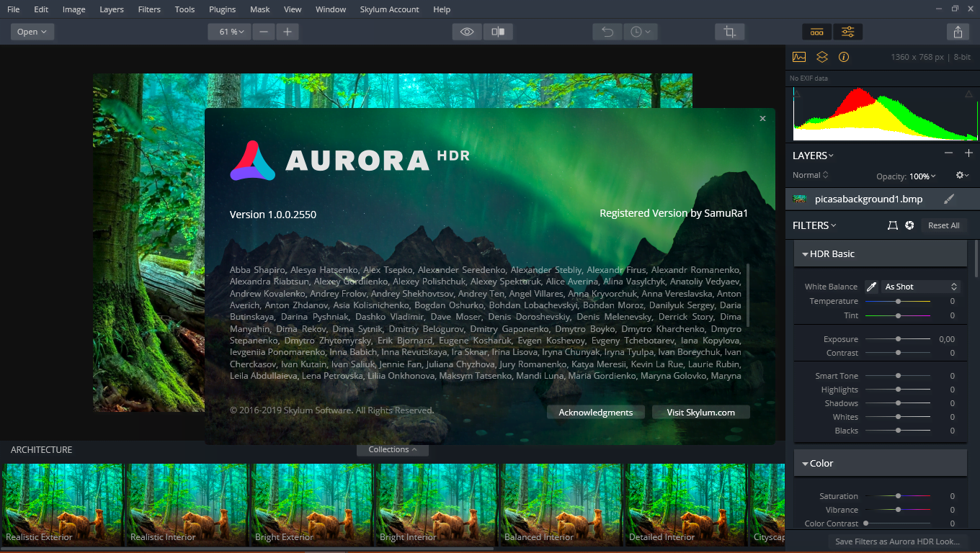The height and width of the screenshot is (553, 980).
Task: Click the Aurora HDR logo in About dialog
Action: click(x=252, y=161)
